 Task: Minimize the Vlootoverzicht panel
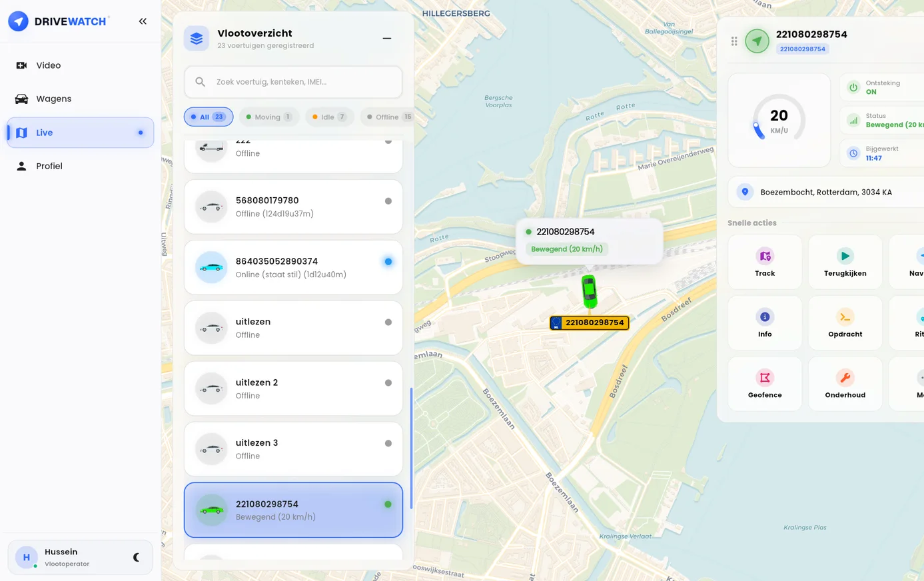[x=387, y=39]
